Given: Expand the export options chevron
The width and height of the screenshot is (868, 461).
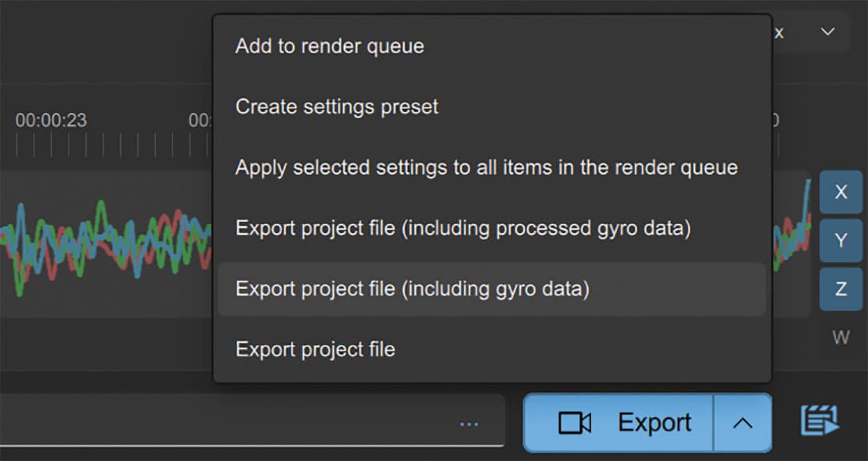Looking at the screenshot, I should [x=742, y=422].
